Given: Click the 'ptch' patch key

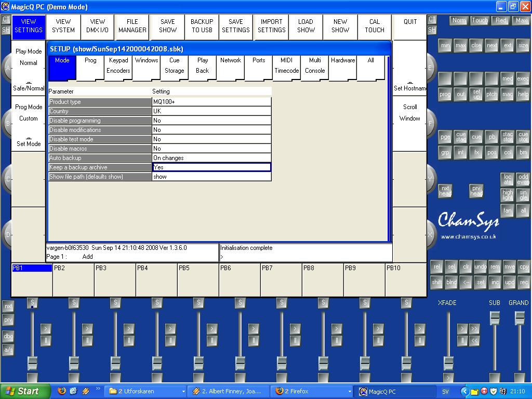Looking at the screenshot, I should click(x=491, y=95).
